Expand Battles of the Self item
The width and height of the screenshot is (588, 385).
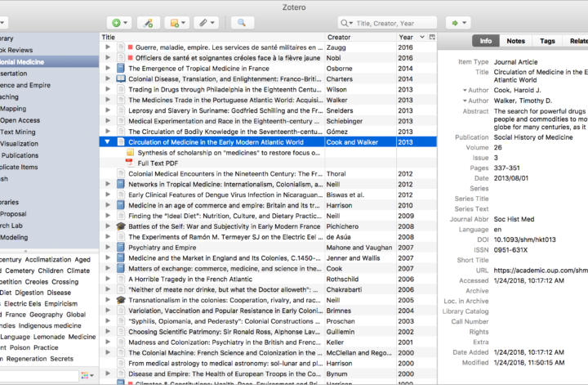[x=108, y=226]
